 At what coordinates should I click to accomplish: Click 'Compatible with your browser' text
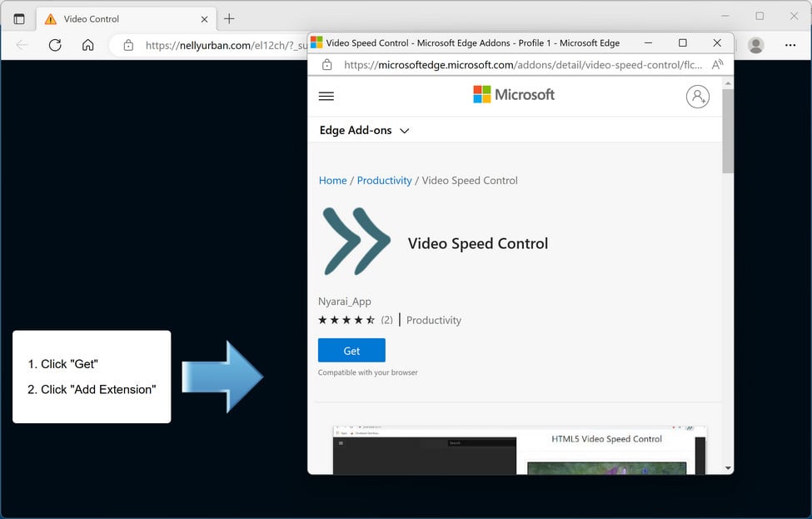367,372
